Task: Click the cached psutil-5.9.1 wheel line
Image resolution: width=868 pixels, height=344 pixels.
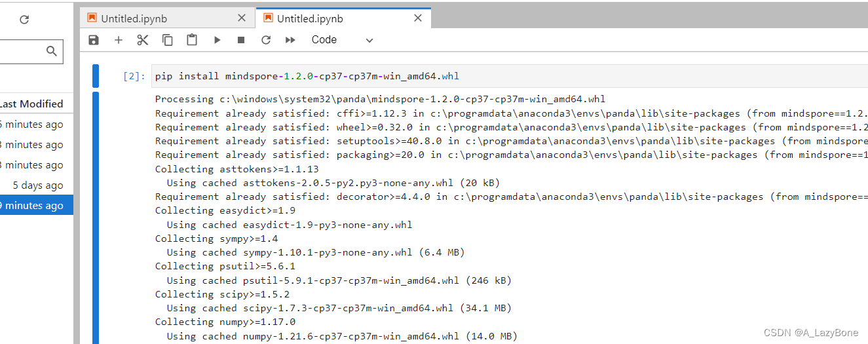Action: click(339, 280)
